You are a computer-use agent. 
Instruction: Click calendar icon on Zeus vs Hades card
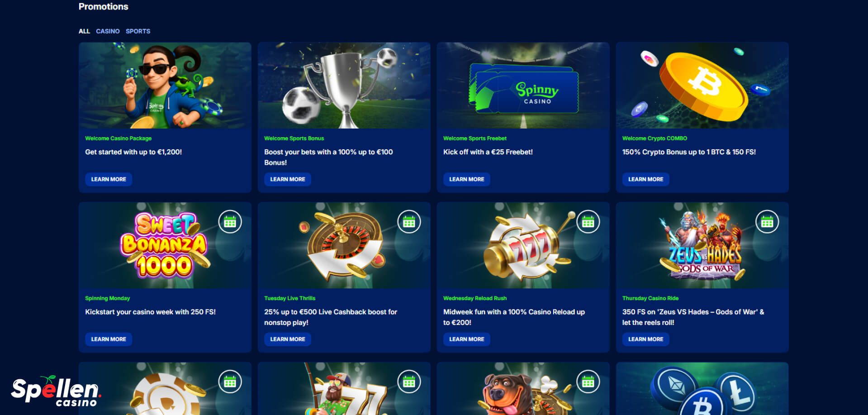767,222
